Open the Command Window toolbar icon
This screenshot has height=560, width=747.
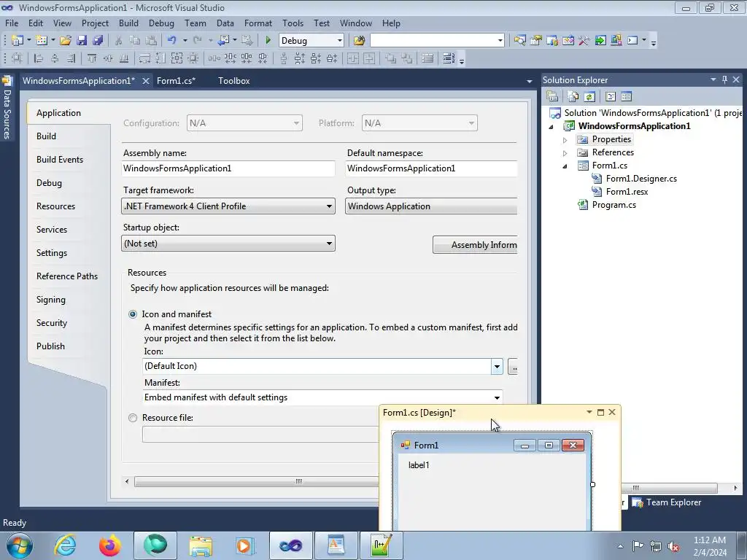632,41
